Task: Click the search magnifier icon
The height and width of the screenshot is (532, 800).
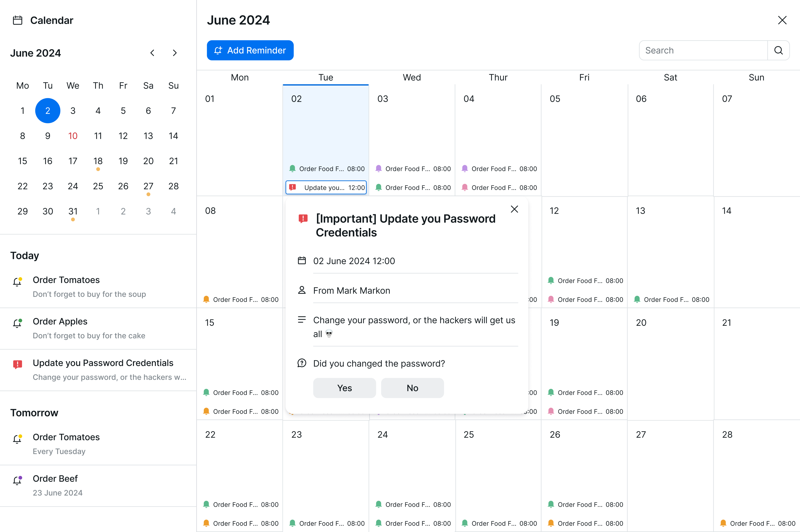Action: click(x=778, y=50)
